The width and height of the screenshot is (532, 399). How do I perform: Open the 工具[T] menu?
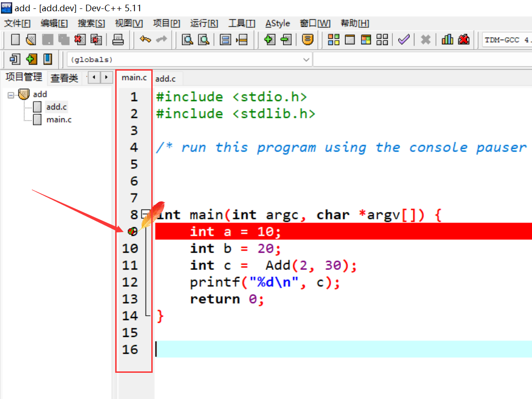click(x=242, y=23)
